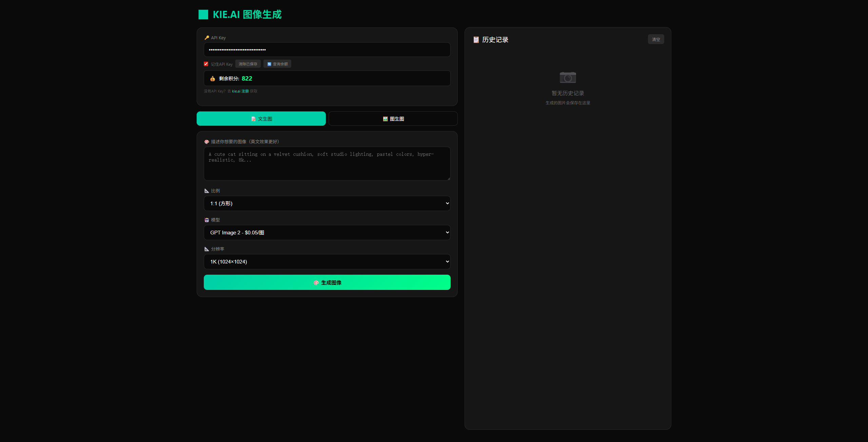Viewport: 868px width, 442px height.
Task: Click the camera icon in empty history
Action: (568, 78)
